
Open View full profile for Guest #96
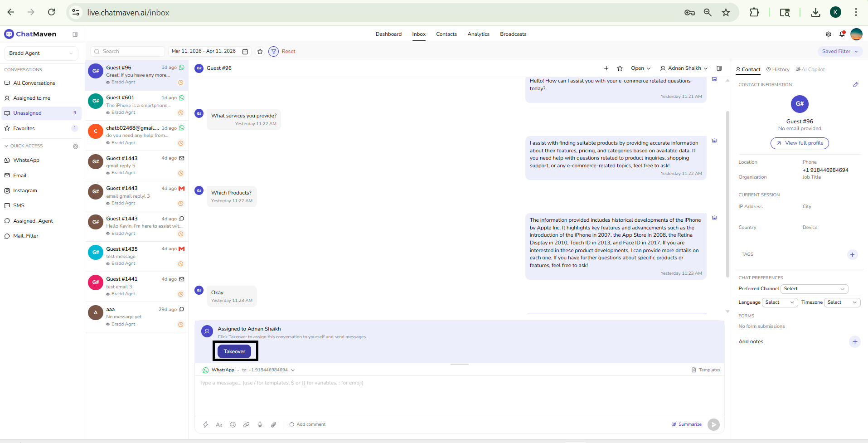coord(799,143)
